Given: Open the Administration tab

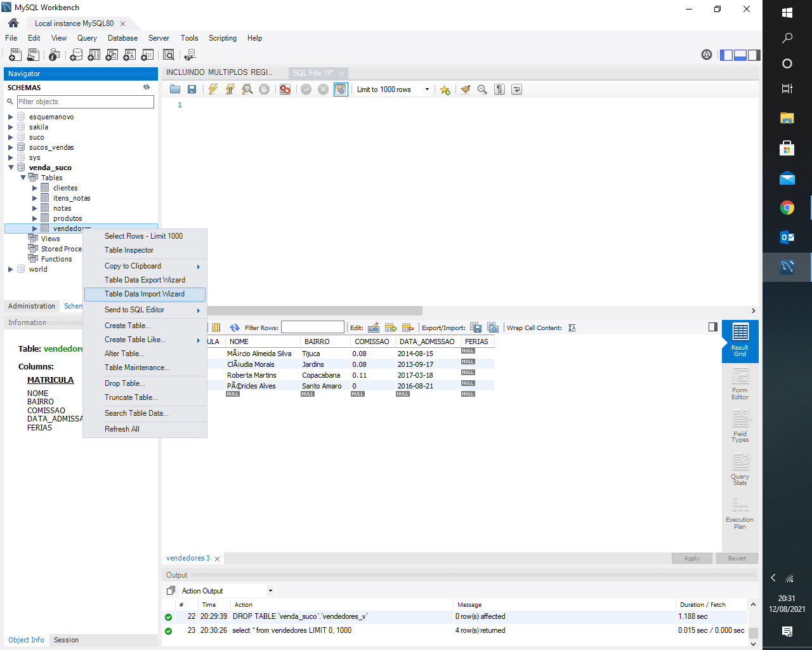Looking at the screenshot, I should (x=32, y=306).
